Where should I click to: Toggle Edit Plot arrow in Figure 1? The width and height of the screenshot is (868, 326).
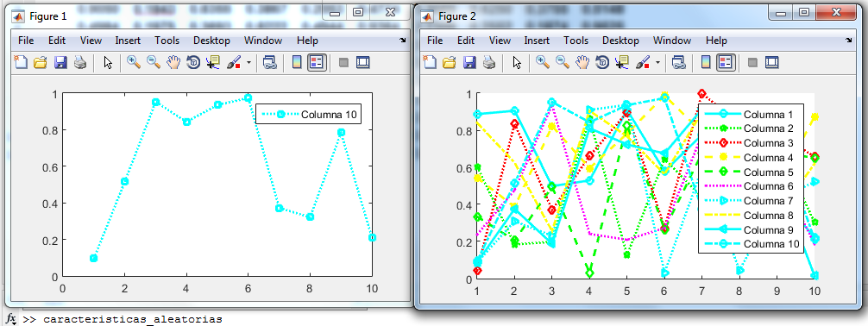(x=108, y=63)
